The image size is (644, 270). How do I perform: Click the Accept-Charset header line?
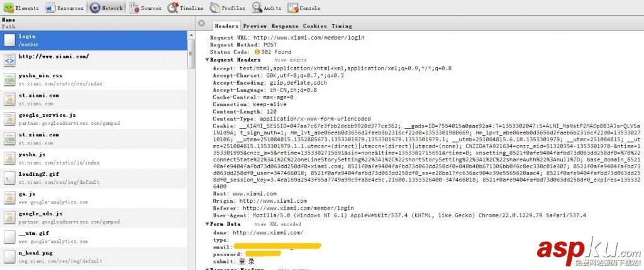click(x=279, y=75)
